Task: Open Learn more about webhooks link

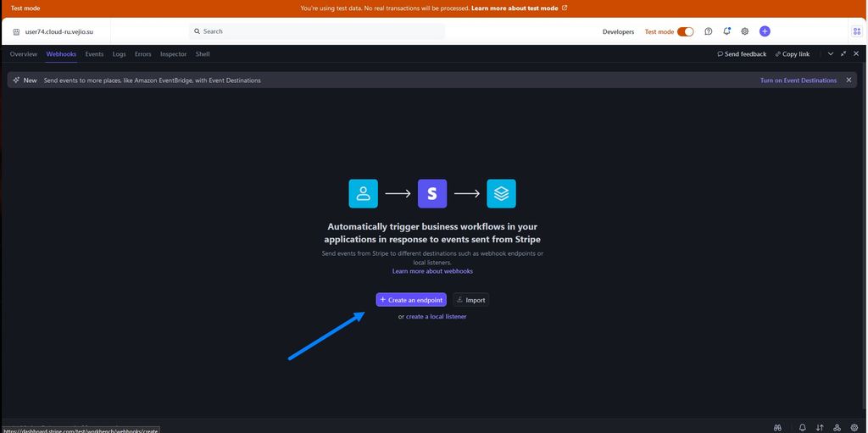Action: 432,271
